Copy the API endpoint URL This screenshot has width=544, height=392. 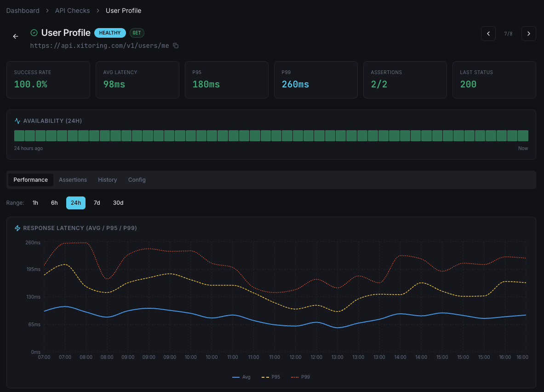click(x=177, y=46)
